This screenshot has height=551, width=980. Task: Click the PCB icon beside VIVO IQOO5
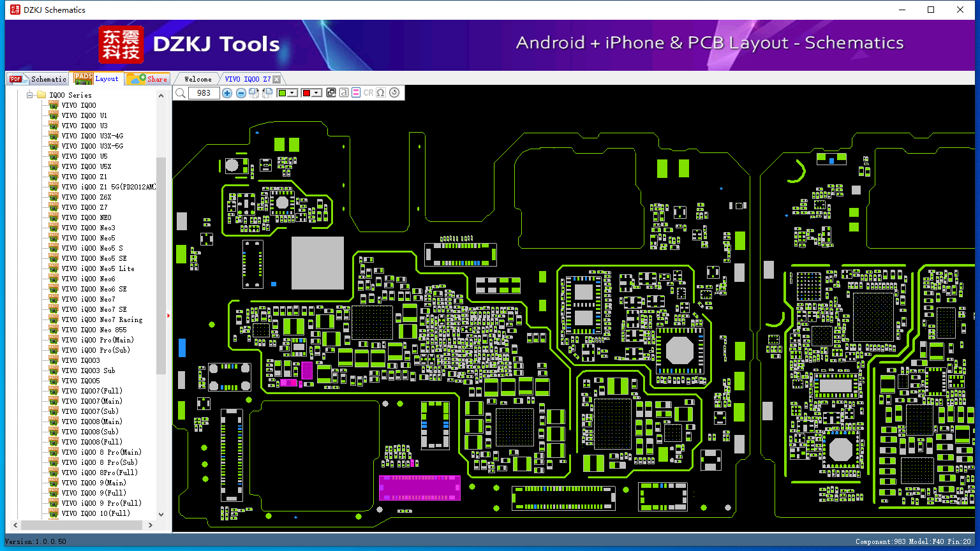tap(54, 381)
